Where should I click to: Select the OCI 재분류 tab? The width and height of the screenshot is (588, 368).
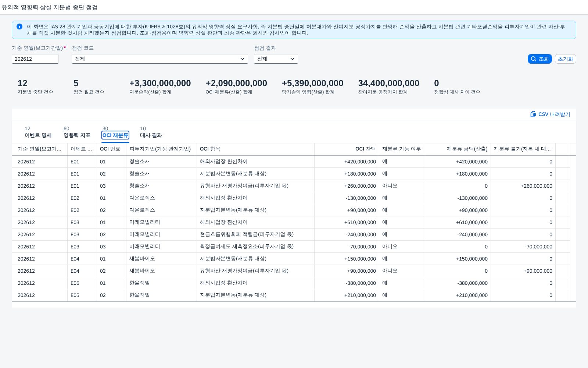click(x=115, y=135)
